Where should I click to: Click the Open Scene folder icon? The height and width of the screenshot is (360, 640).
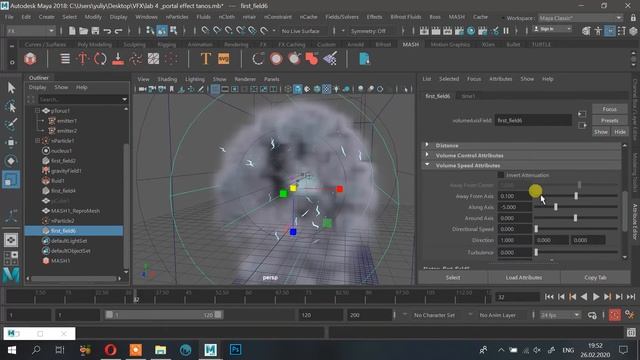(x=83, y=31)
